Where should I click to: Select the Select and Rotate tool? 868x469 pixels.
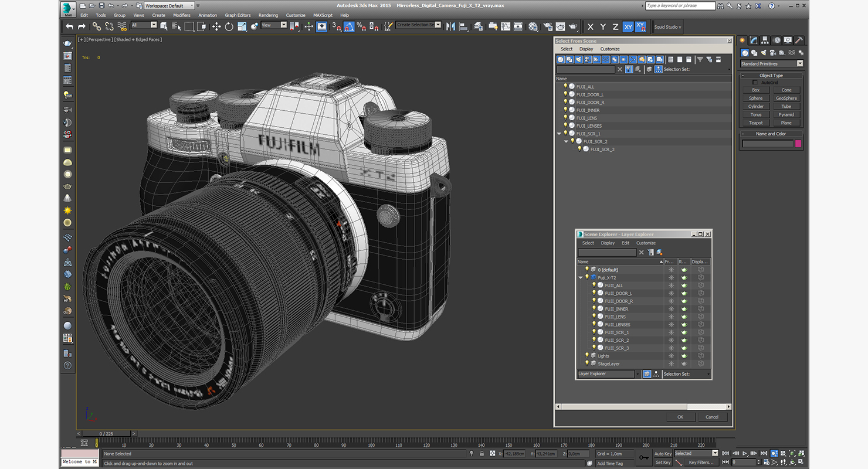(x=229, y=26)
